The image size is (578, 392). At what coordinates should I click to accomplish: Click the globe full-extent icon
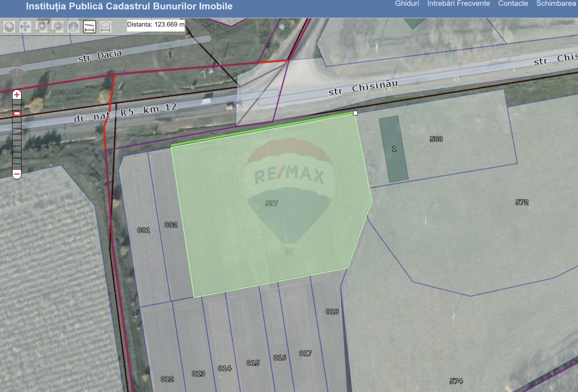pyautogui.click(x=9, y=27)
